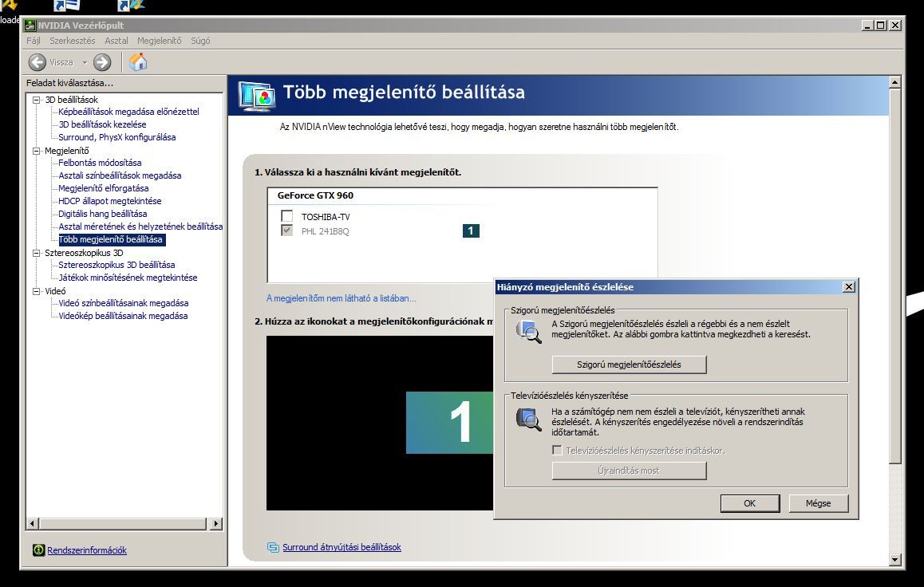Click the main panel vertical scrollbar thumb
The width and height of the screenshot is (924, 587).
pyautogui.click(x=895, y=275)
